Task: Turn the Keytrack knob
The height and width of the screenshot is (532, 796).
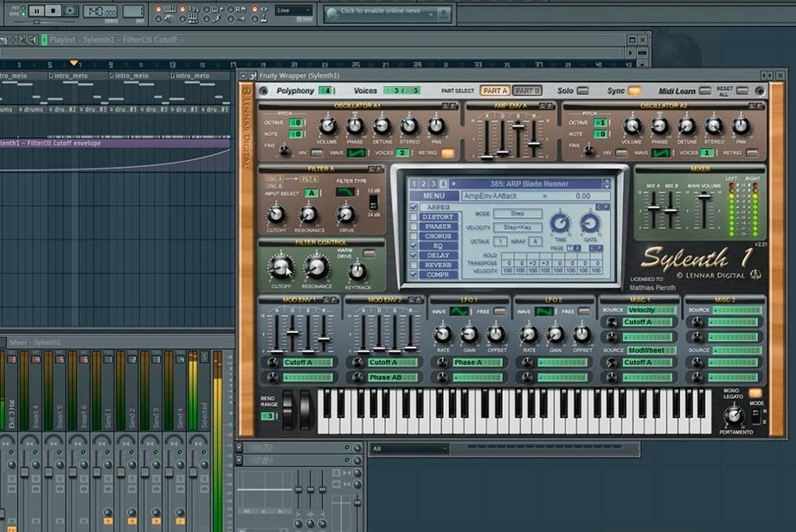Action: pyautogui.click(x=357, y=272)
